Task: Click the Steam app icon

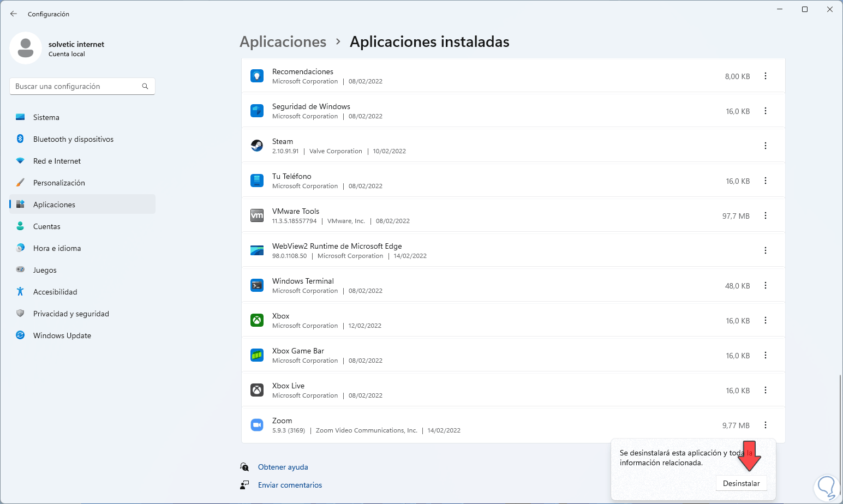Action: coord(257,146)
